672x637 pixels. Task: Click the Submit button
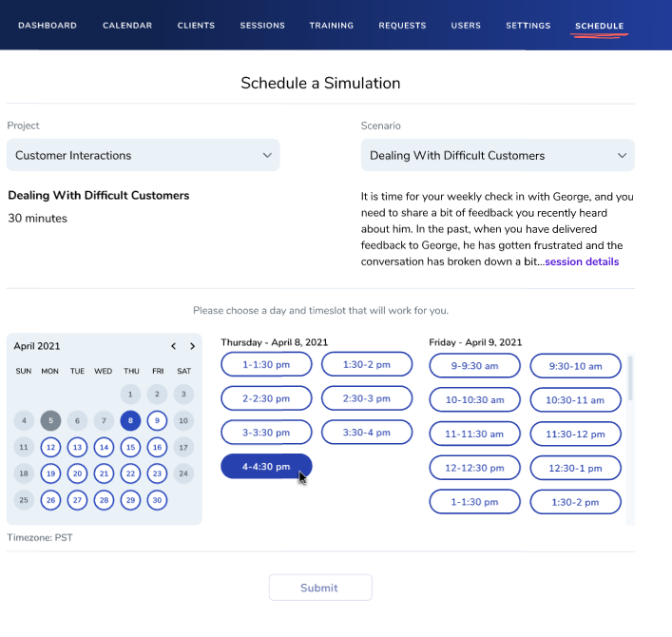pos(319,588)
